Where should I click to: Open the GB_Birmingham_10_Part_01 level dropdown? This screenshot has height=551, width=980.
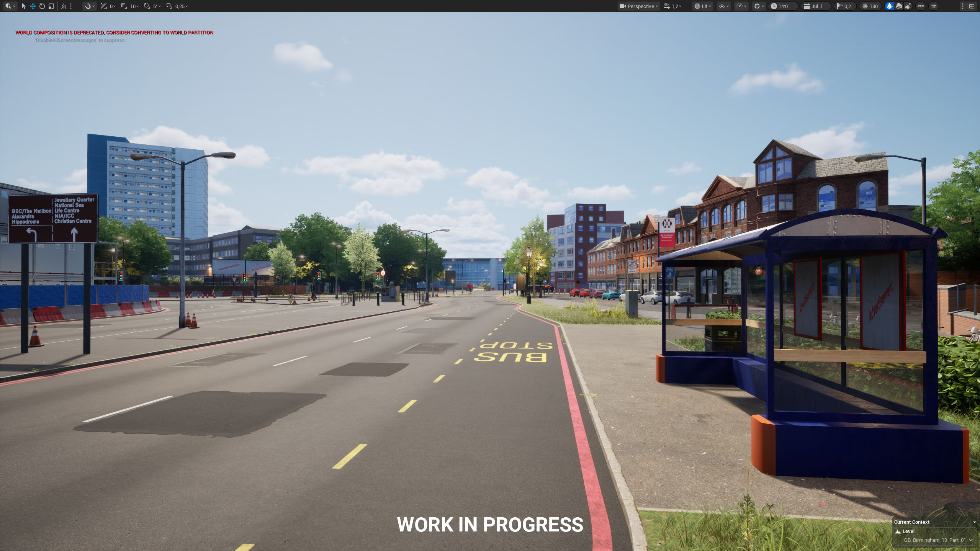pos(938,540)
